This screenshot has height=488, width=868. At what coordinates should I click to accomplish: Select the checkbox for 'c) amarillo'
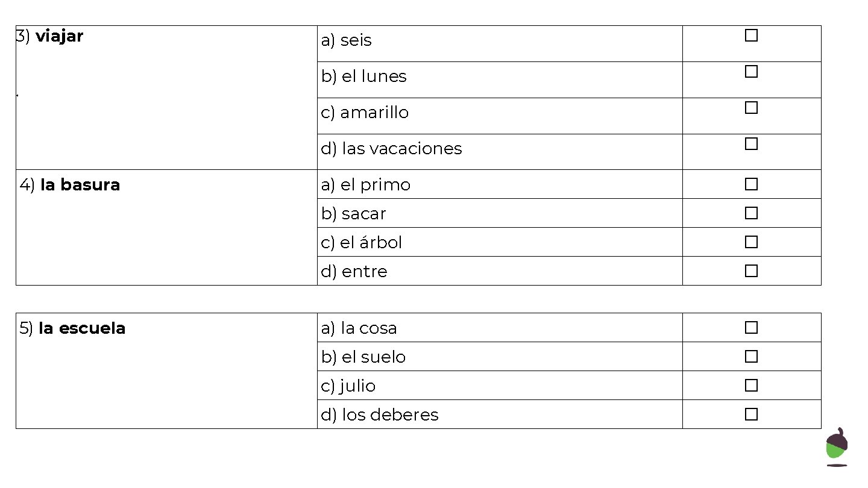(751, 108)
